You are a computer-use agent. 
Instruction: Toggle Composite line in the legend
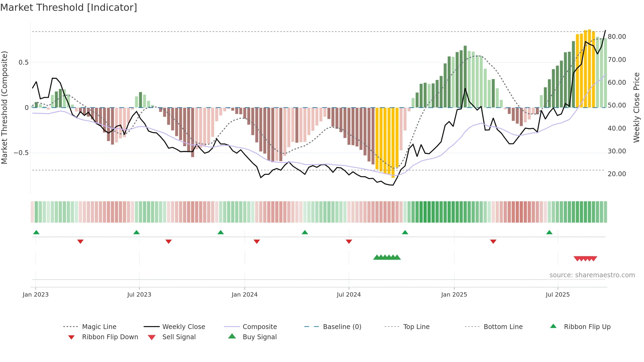click(250, 327)
